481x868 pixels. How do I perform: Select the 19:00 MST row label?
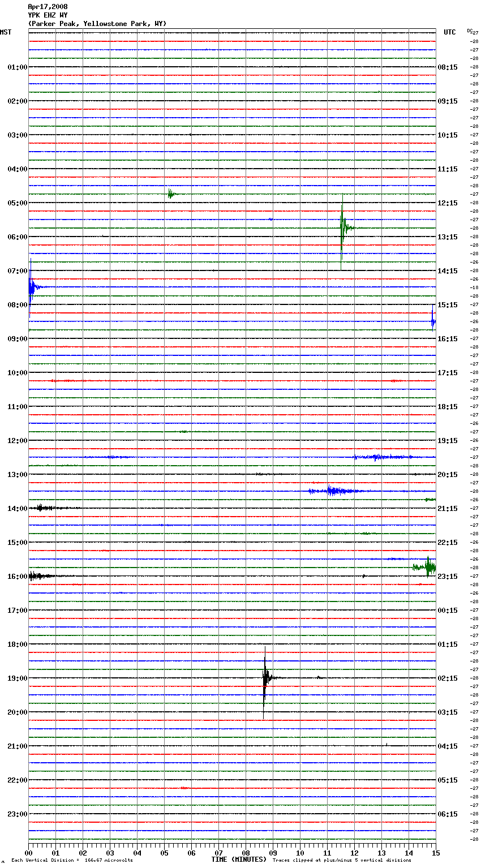pos(17,678)
